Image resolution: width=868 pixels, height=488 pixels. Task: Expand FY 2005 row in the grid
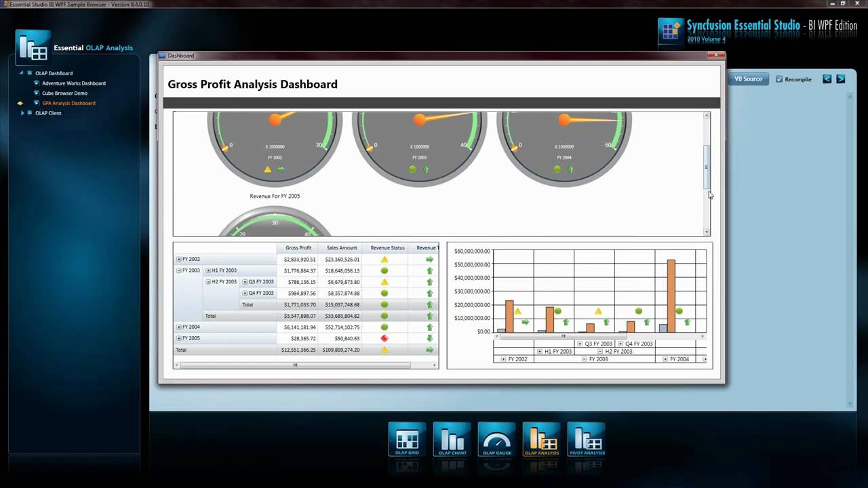pyautogui.click(x=179, y=338)
